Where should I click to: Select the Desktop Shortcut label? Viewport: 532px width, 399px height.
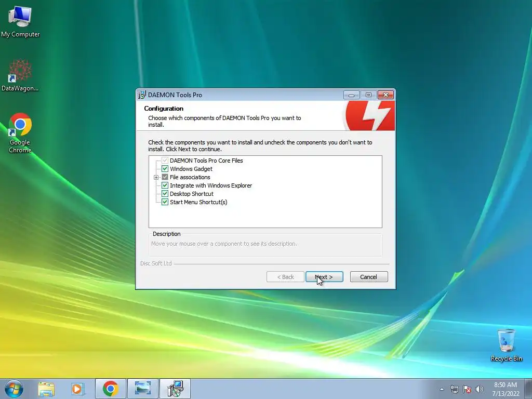(192, 194)
